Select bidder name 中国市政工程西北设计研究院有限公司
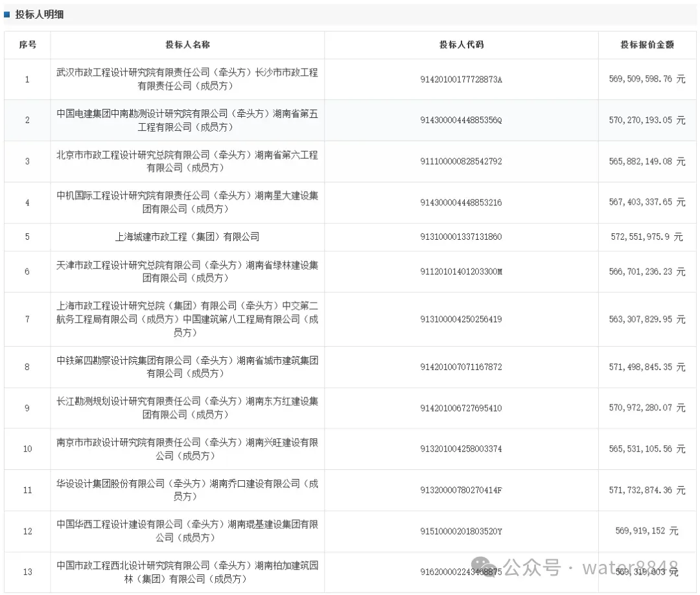Viewport: 700px width, 595px height. (x=133, y=566)
